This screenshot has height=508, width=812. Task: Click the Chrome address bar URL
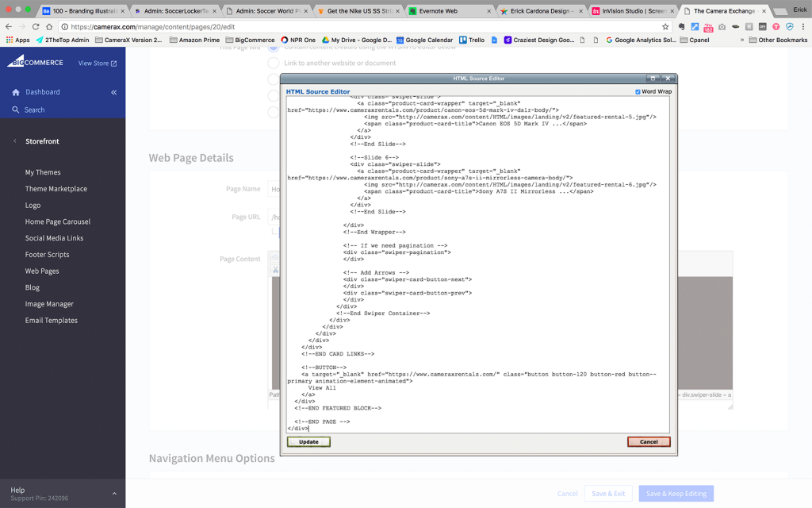click(x=153, y=27)
